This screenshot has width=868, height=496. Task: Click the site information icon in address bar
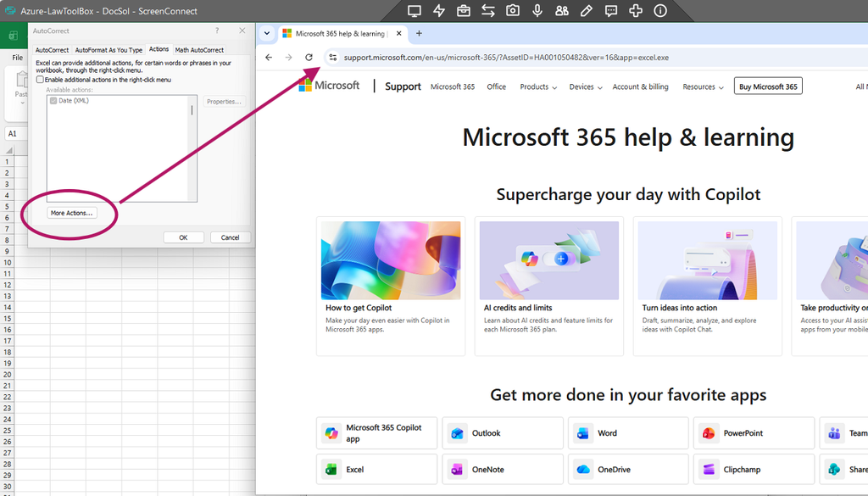pyautogui.click(x=332, y=57)
